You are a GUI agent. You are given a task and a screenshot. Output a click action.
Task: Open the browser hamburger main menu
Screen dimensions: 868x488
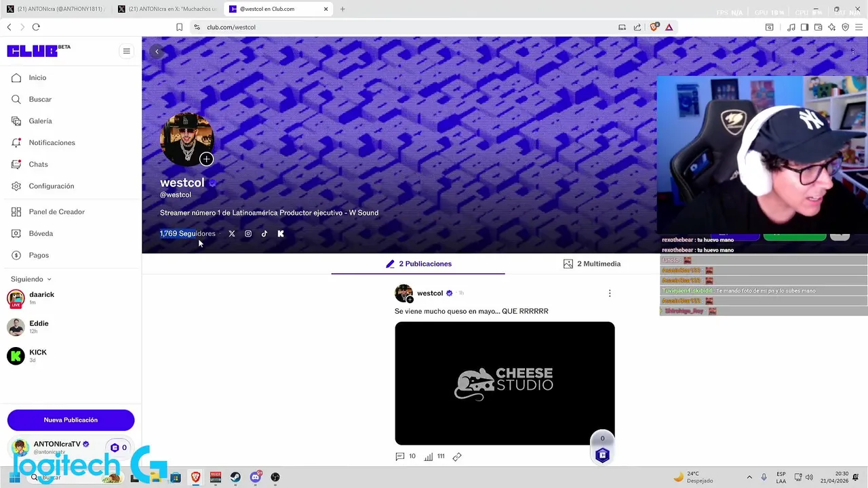tap(859, 27)
